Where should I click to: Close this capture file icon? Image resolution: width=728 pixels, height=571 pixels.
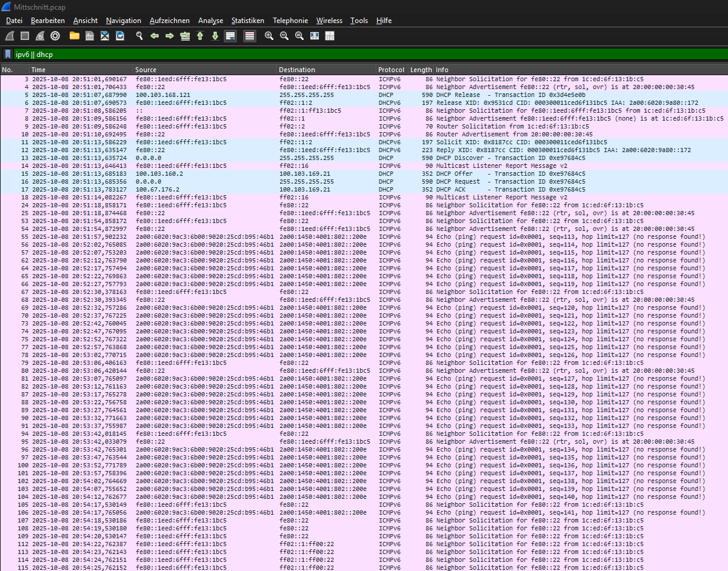click(105, 36)
